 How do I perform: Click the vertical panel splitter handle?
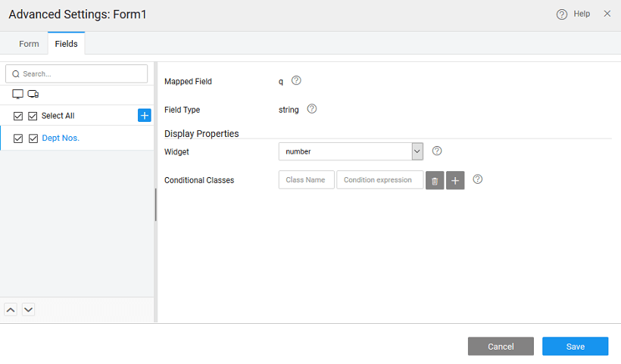(155, 204)
